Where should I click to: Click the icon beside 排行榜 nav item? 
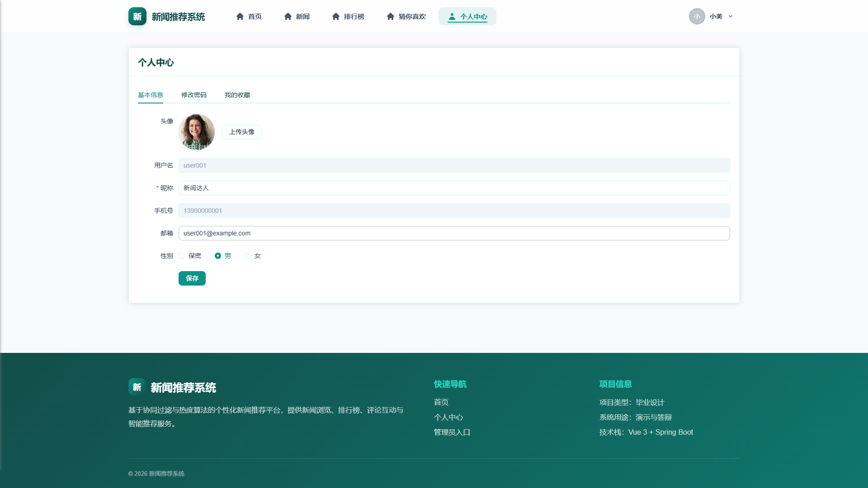[336, 16]
